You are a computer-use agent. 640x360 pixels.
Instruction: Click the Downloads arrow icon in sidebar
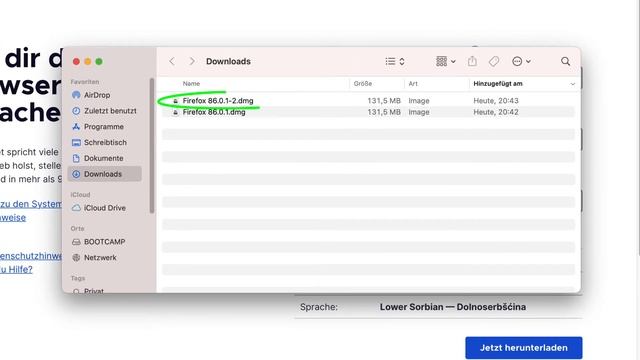[76, 174]
